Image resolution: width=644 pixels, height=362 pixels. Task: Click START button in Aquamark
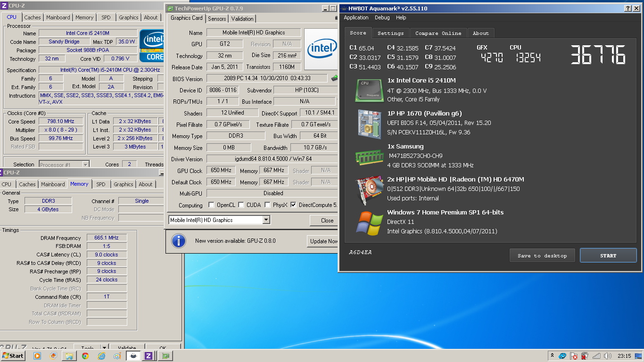pos(608,255)
